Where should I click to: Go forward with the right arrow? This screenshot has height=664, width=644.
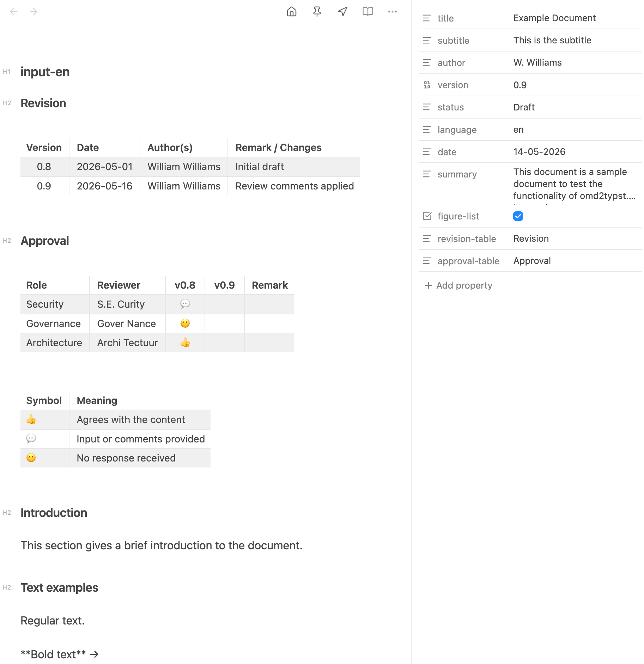34,12
